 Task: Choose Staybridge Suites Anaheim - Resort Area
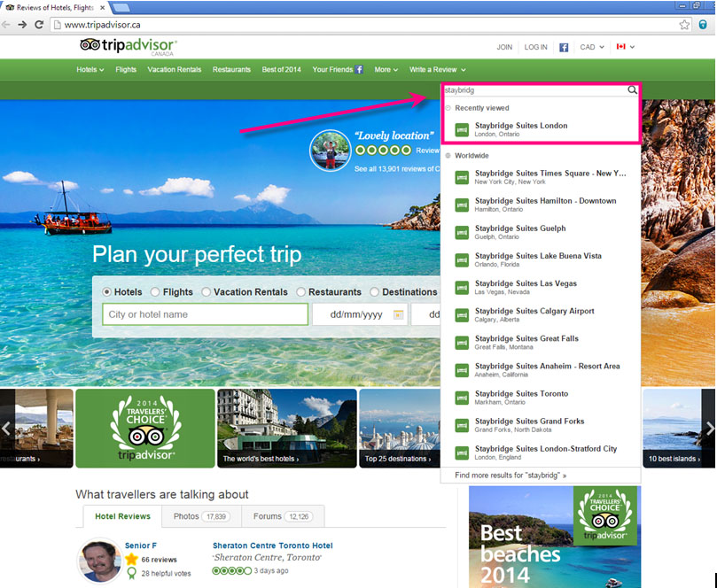(541, 370)
